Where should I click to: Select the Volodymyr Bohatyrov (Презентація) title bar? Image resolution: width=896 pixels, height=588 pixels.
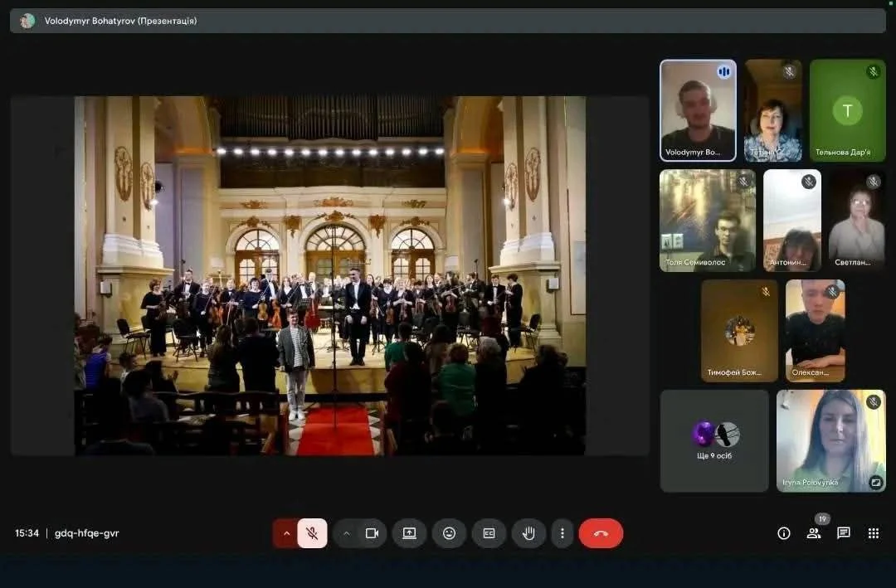click(448, 21)
